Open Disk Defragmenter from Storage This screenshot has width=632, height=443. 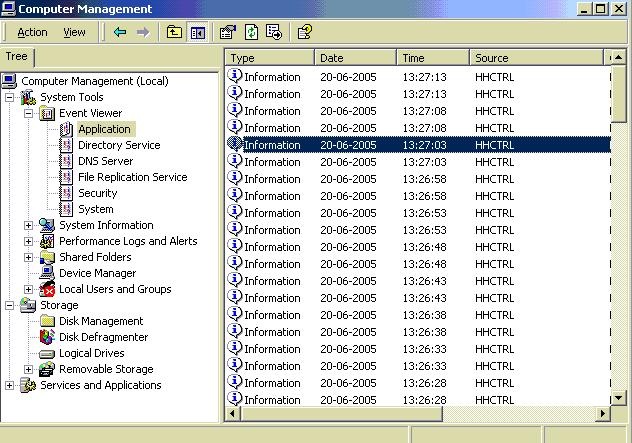click(103, 337)
